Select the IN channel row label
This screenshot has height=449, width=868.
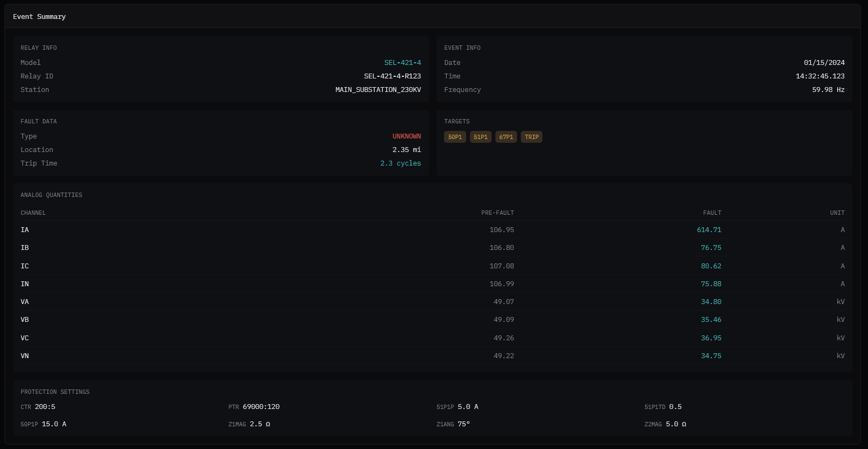[25, 284]
